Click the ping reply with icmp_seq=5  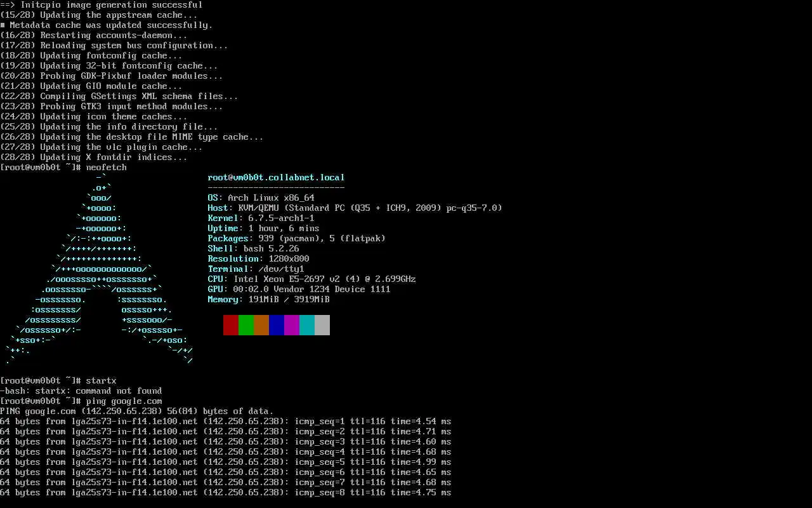(x=226, y=462)
